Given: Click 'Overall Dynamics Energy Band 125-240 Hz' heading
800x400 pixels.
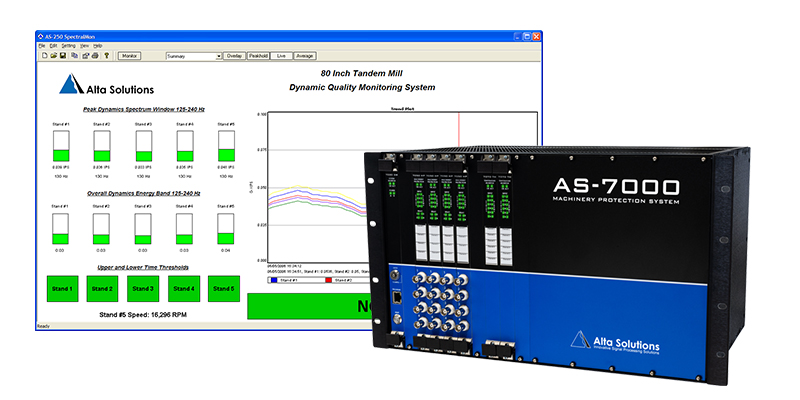Looking at the screenshot, I should tap(143, 193).
